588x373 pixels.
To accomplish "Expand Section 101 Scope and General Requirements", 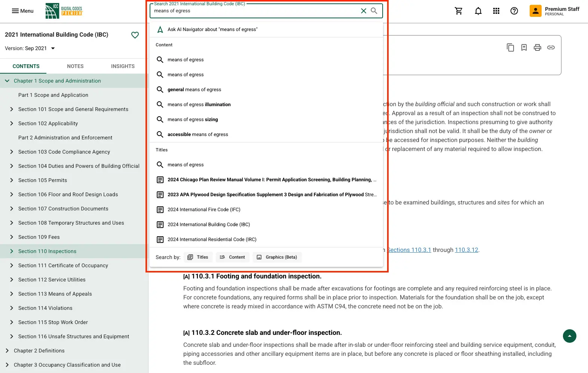I will coord(11,109).
